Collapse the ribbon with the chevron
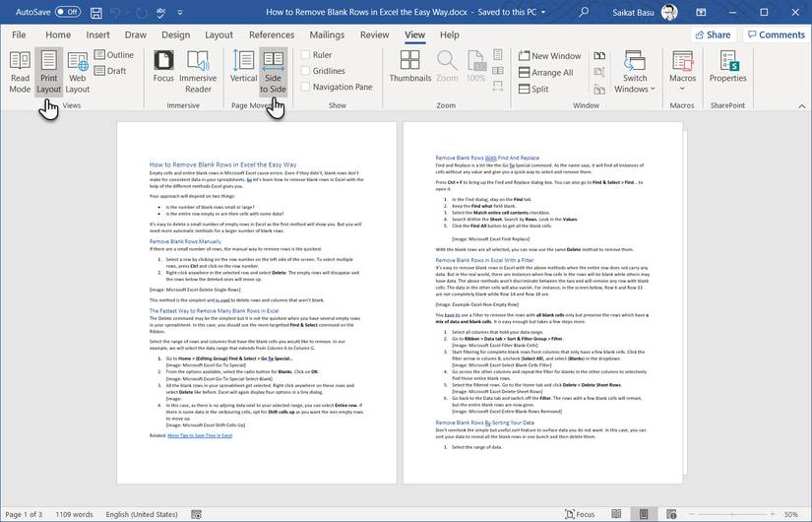Image resolution: width=812 pixels, height=522 pixels. (801, 105)
